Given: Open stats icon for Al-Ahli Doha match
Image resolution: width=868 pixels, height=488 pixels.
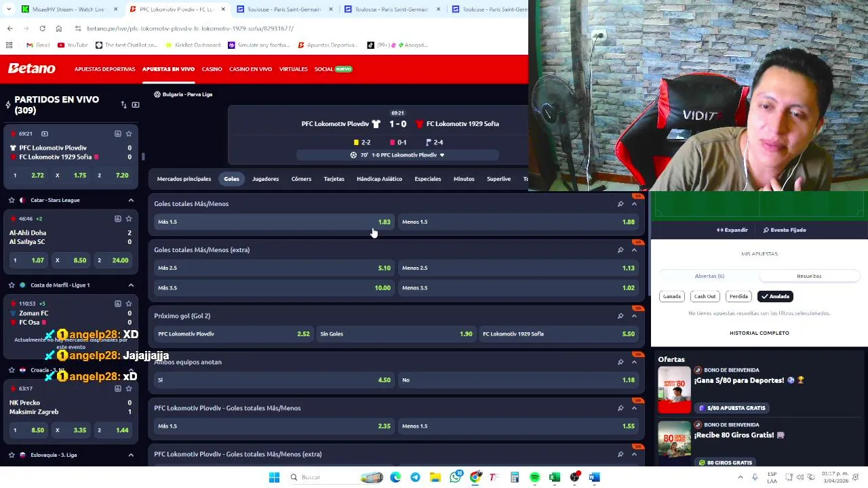Looking at the screenshot, I should point(117,219).
